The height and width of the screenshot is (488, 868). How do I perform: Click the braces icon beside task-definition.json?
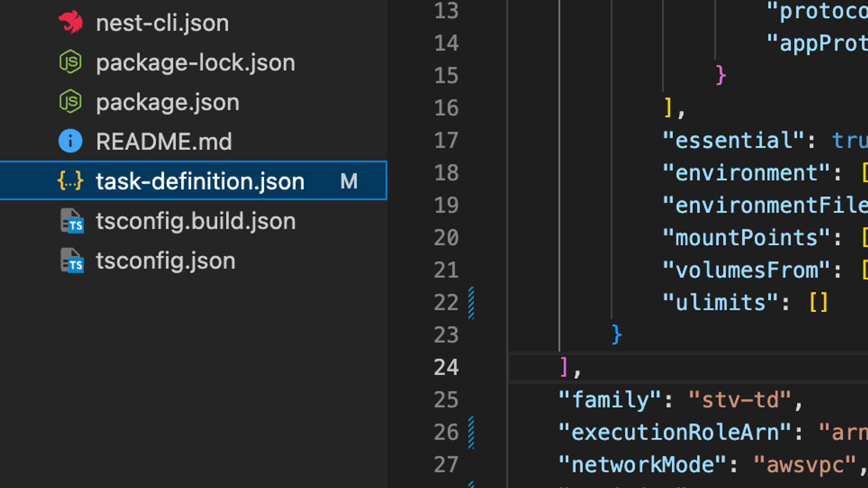coord(70,181)
